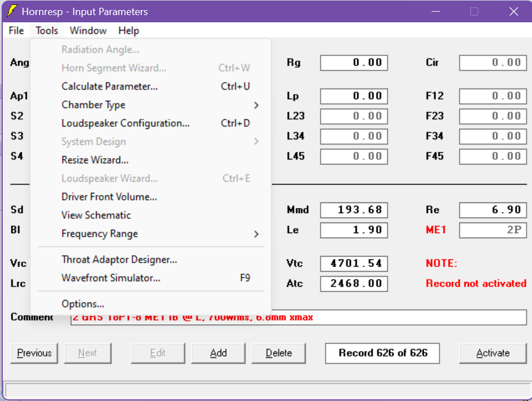Launch the Resize Wizard
The width and height of the screenshot is (532, 401).
151,160
